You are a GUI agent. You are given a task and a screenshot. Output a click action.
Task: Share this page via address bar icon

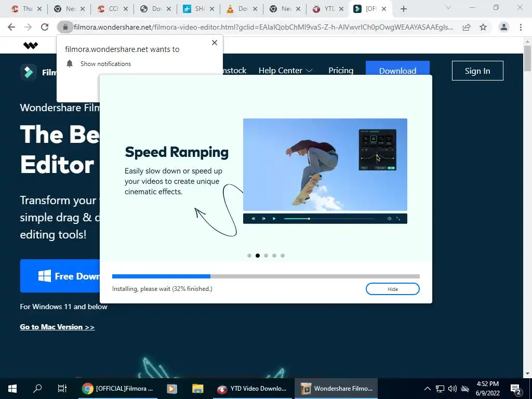pyautogui.click(x=467, y=27)
